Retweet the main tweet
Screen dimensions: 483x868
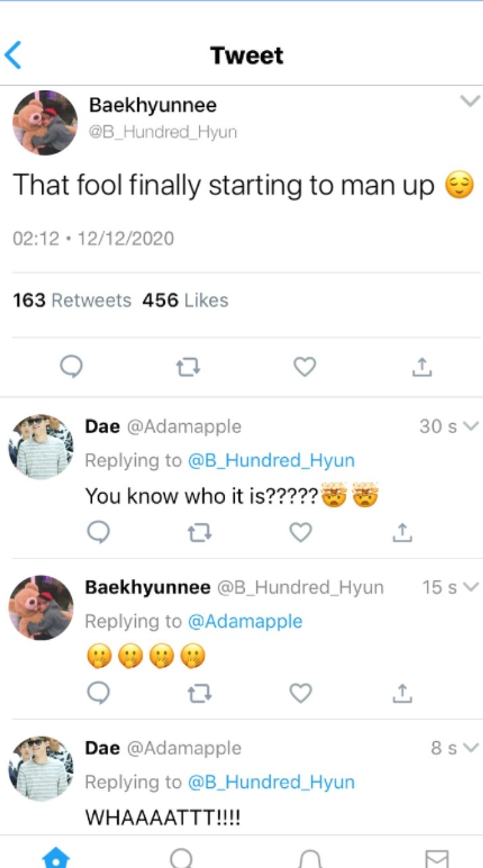pos(187,367)
